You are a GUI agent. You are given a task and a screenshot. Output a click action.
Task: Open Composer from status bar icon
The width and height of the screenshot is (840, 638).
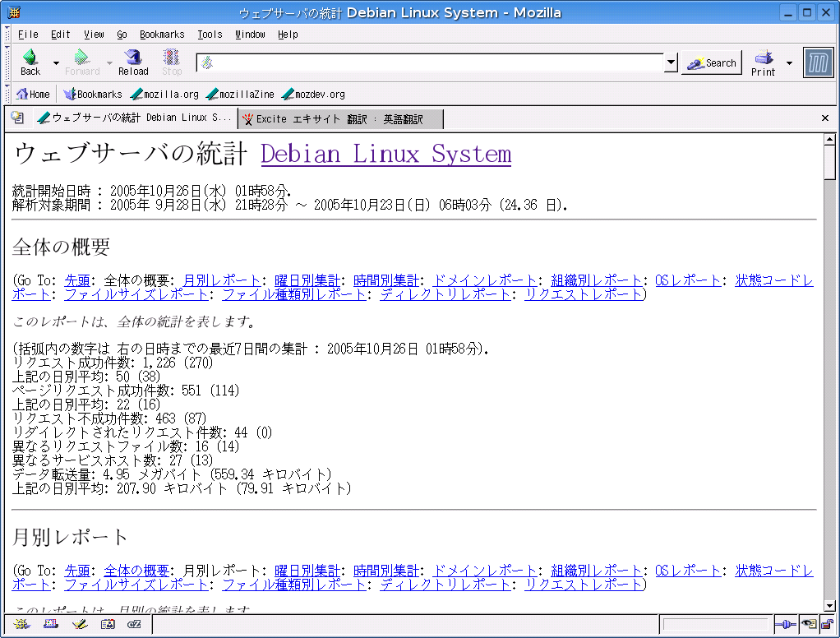click(80, 624)
